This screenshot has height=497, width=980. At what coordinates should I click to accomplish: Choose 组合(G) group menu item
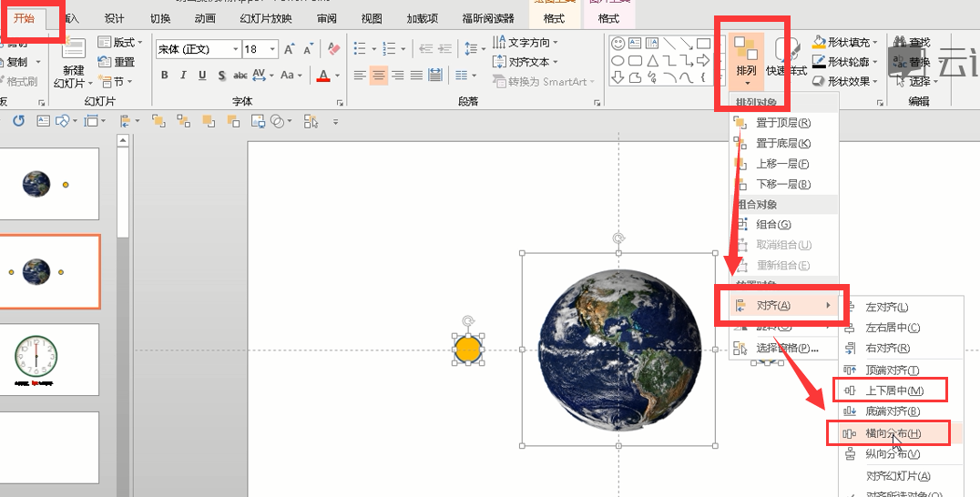[784, 224]
